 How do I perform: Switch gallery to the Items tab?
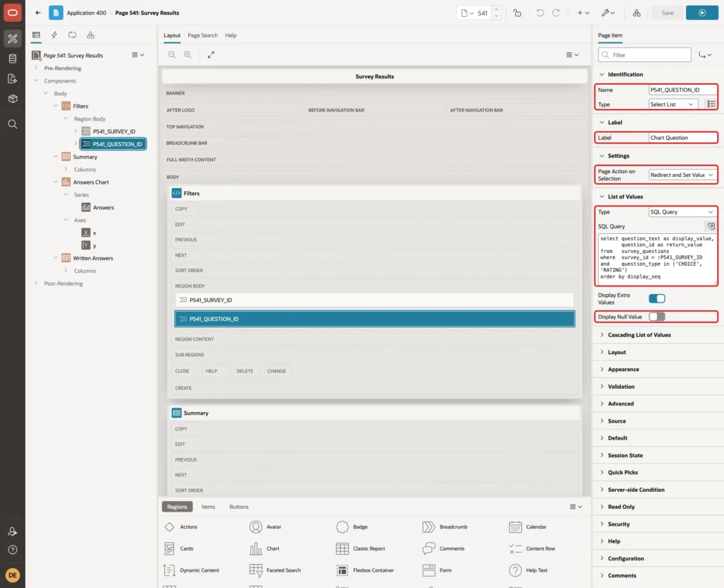pos(209,507)
